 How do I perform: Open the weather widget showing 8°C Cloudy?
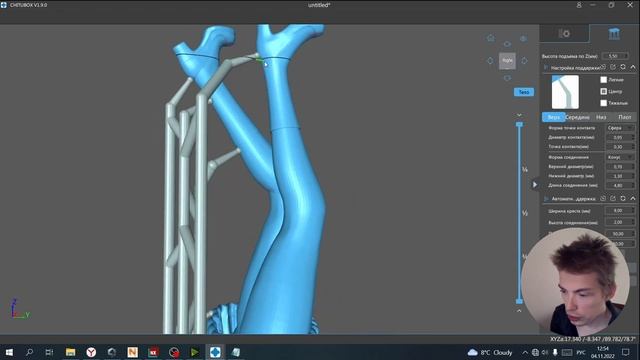490,352
